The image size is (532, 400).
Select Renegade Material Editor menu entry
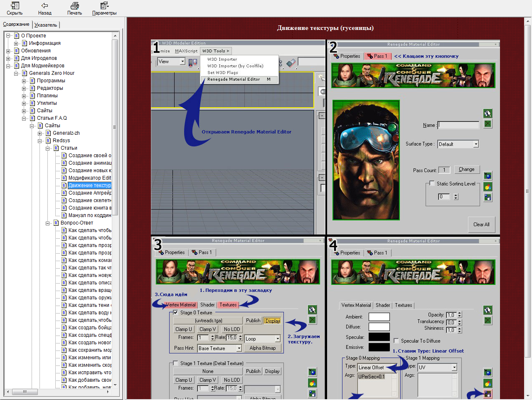tap(234, 79)
